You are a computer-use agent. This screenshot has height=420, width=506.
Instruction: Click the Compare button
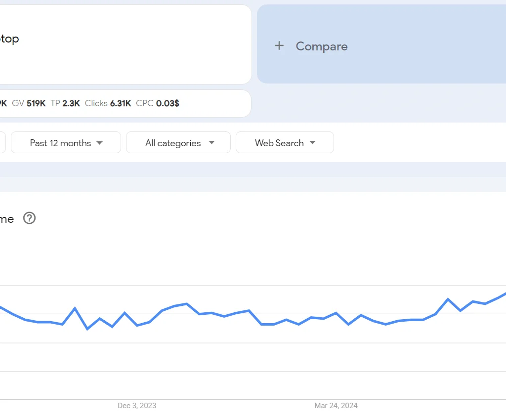pyautogui.click(x=321, y=46)
